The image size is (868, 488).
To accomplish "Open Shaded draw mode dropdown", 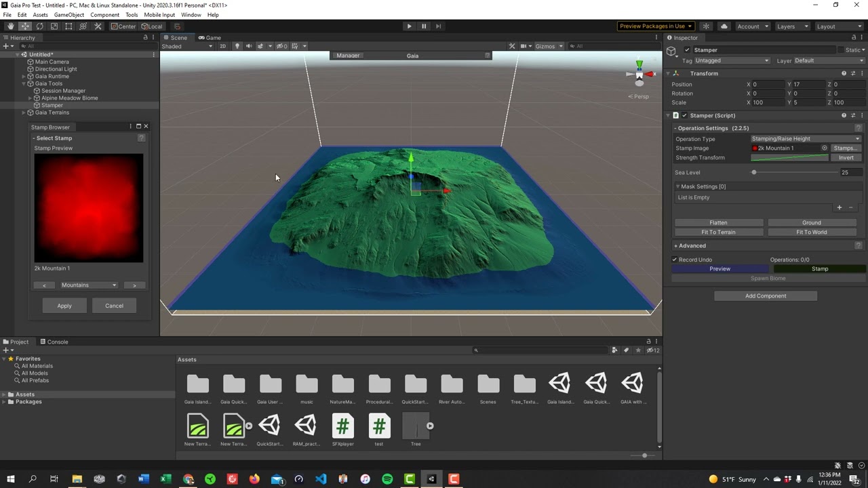I will point(187,46).
